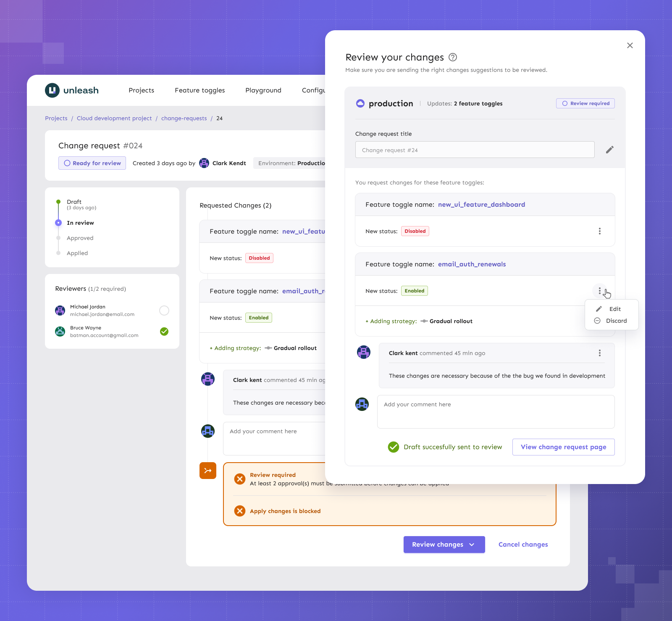Click the Approved step in the timeline
Viewport: 672px width, 621px height.
click(80, 238)
